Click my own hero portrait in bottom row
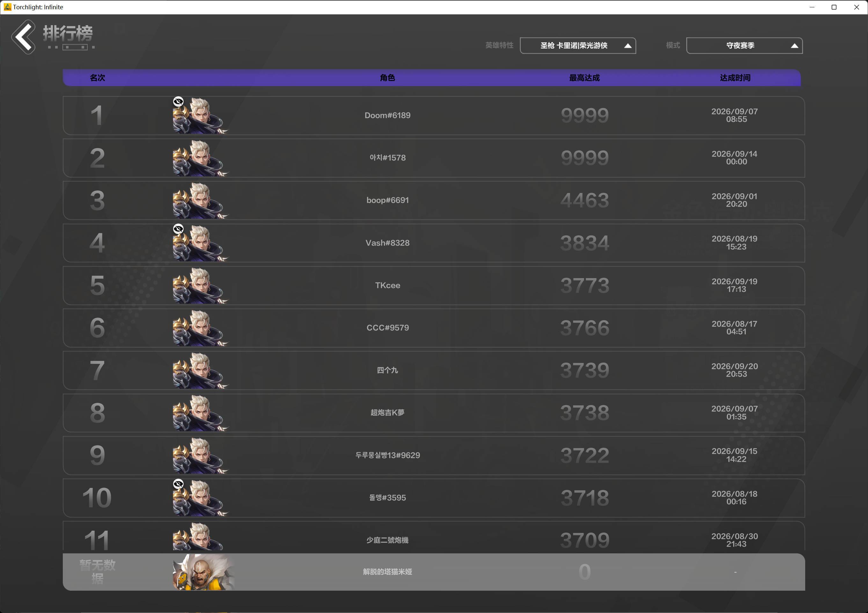 [203, 572]
